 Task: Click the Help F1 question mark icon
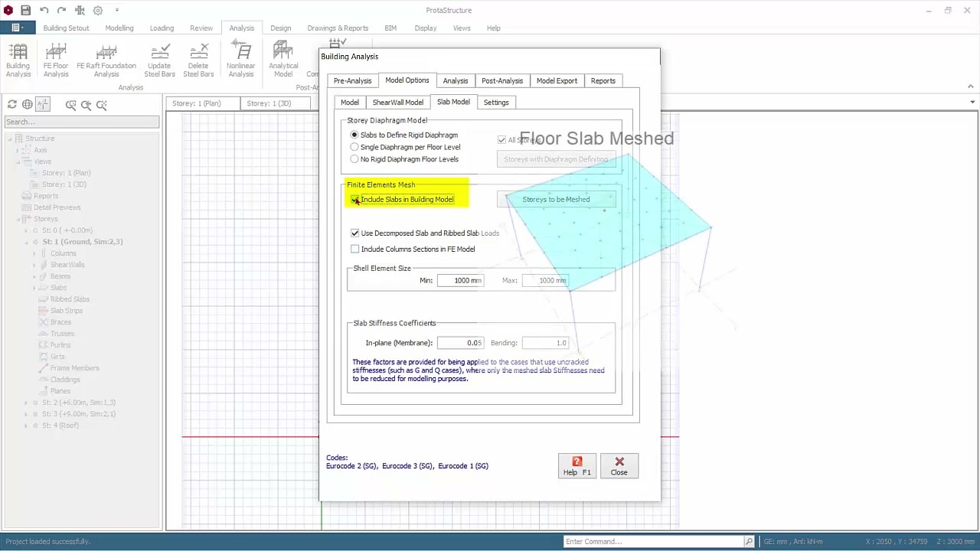577,461
